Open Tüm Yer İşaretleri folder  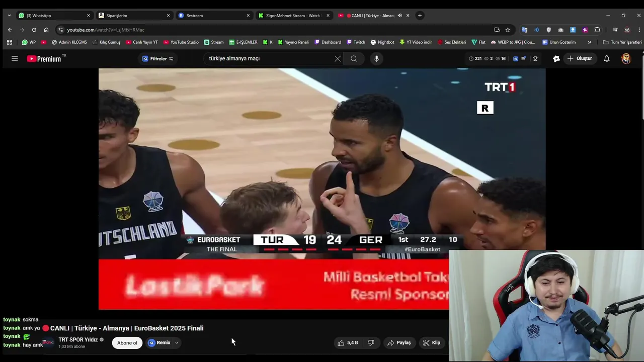pyautogui.click(x=622, y=42)
